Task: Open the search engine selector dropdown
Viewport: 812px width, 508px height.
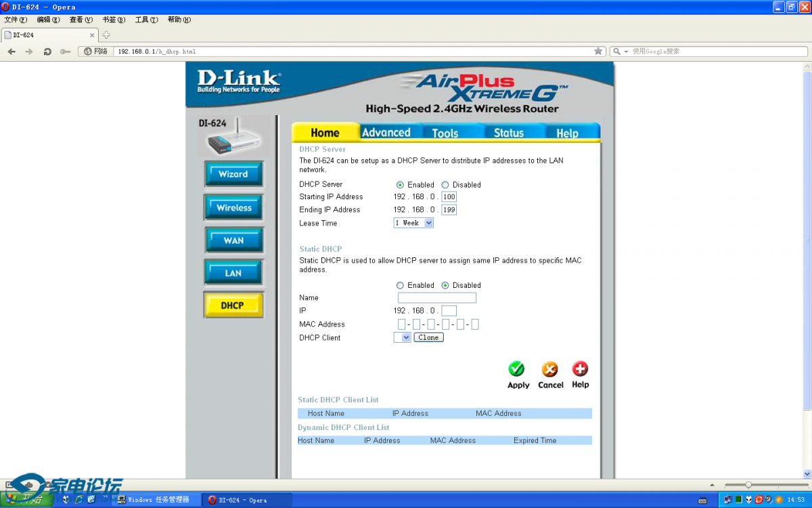Action: pyautogui.click(x=621, y=51)
